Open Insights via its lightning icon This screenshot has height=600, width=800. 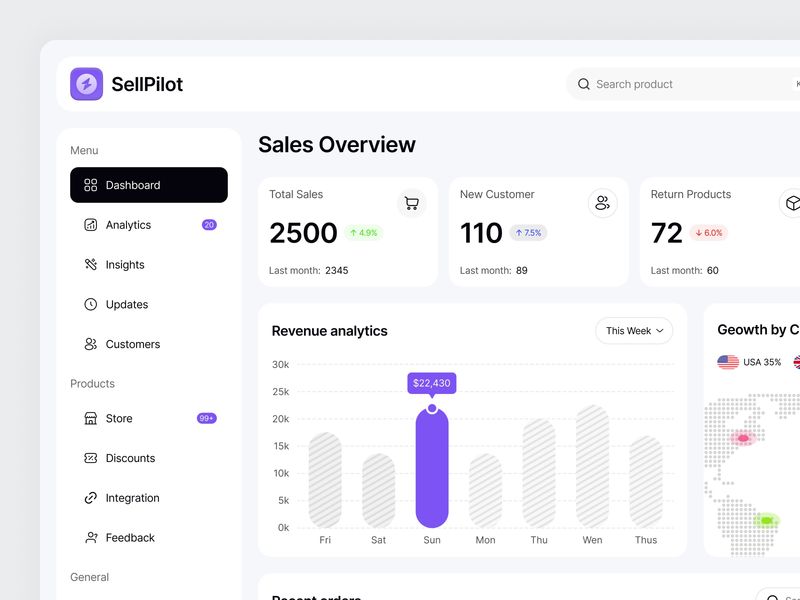89,265
